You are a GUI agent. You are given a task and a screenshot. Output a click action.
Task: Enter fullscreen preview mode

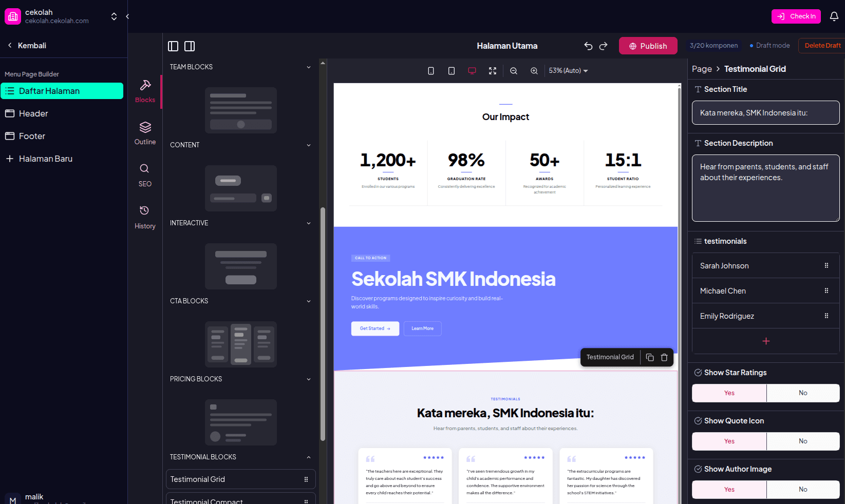pos(492,70)
